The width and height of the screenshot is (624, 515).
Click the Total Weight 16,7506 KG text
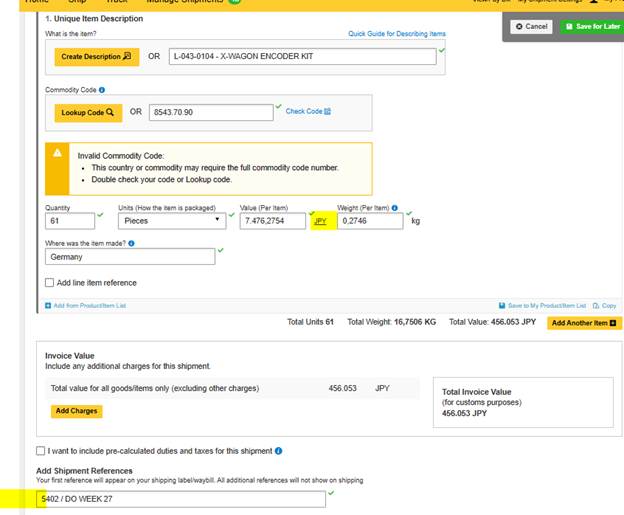click(392, 322)
